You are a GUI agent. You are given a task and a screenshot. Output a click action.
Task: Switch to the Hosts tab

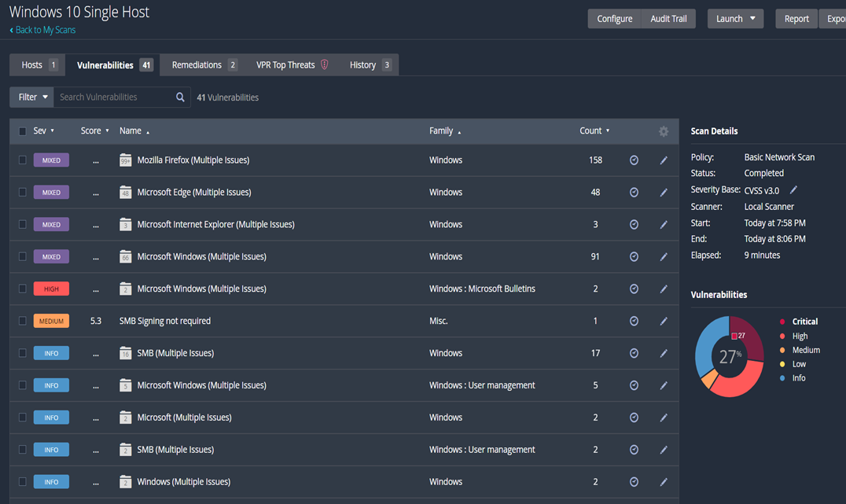[x=38, y=64]
